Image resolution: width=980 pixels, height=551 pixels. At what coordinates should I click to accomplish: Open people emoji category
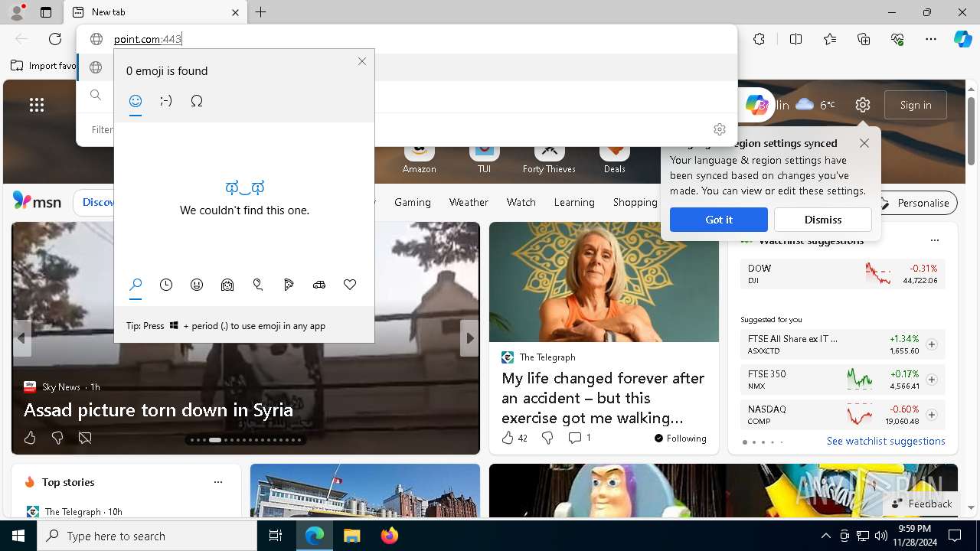(x=227, y=285)
